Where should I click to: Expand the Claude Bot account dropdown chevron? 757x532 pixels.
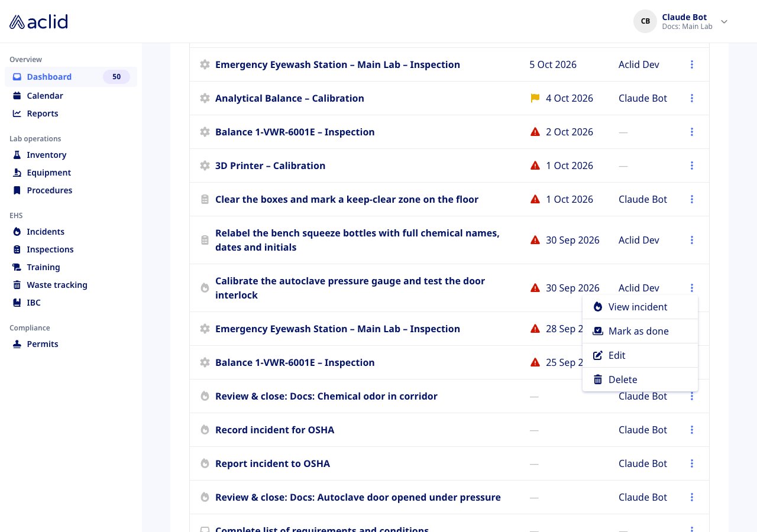724,22
